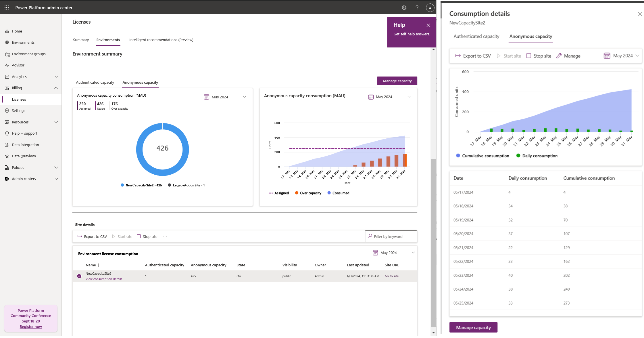Expand the Analytics section chevron
This screenshot has width=644, height=338.
(x=56, y=77)
